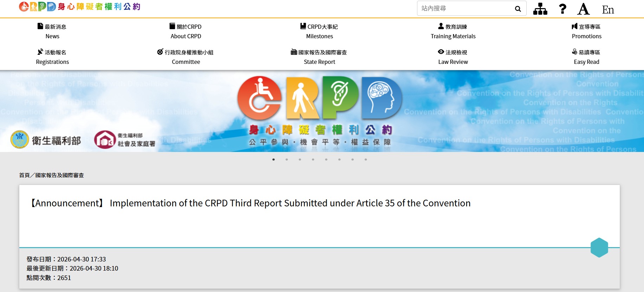Screen dimensions: 644x292
Task: Open the Law Review menu link
Action: (453, 57)
